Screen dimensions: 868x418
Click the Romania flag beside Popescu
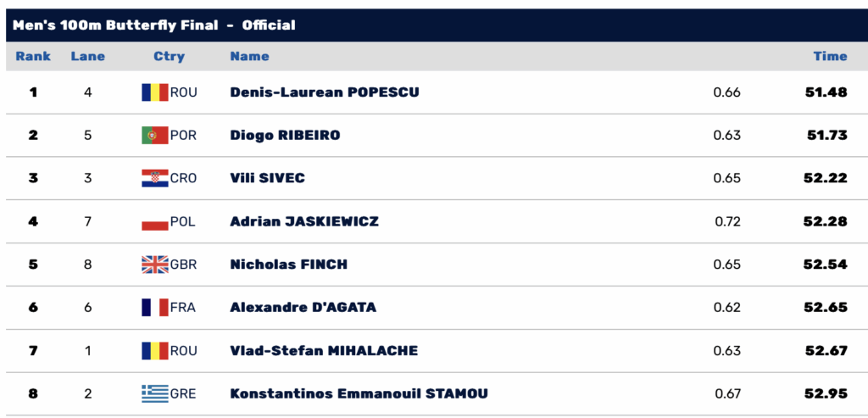[x=155, y=92]
